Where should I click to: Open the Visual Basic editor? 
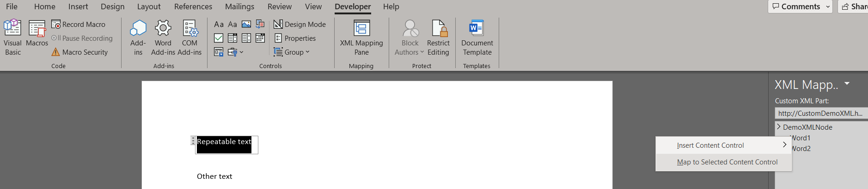coord(12,37)
